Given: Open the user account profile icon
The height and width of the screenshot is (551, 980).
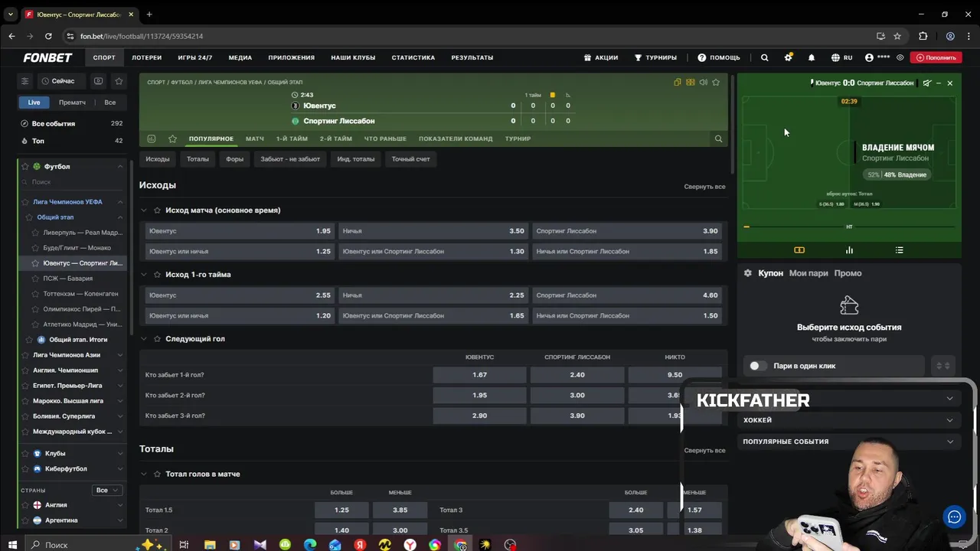Looking at the screenshot, I should click(869, 57).
